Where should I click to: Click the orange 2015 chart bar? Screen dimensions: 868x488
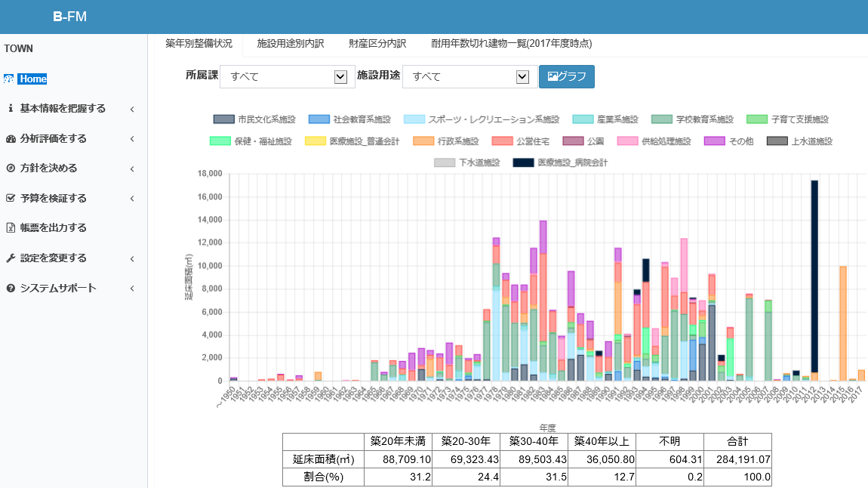[x=843, y=323]
